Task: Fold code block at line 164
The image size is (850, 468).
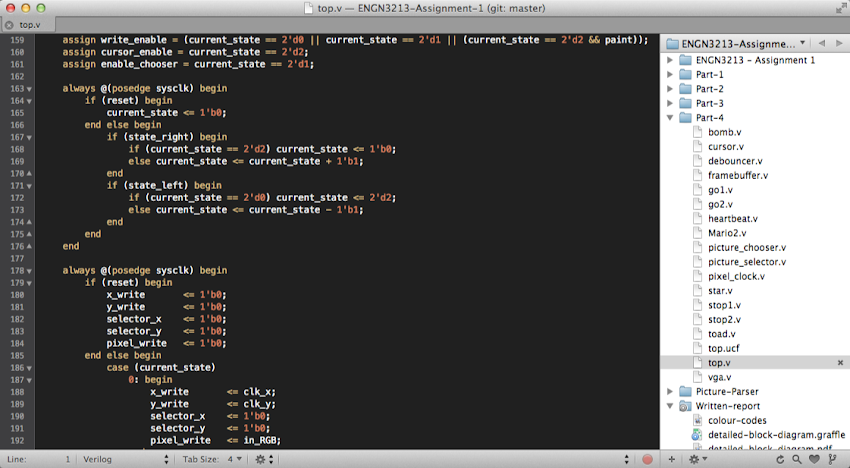Action: pyautogui.click(x=29, y=101)
